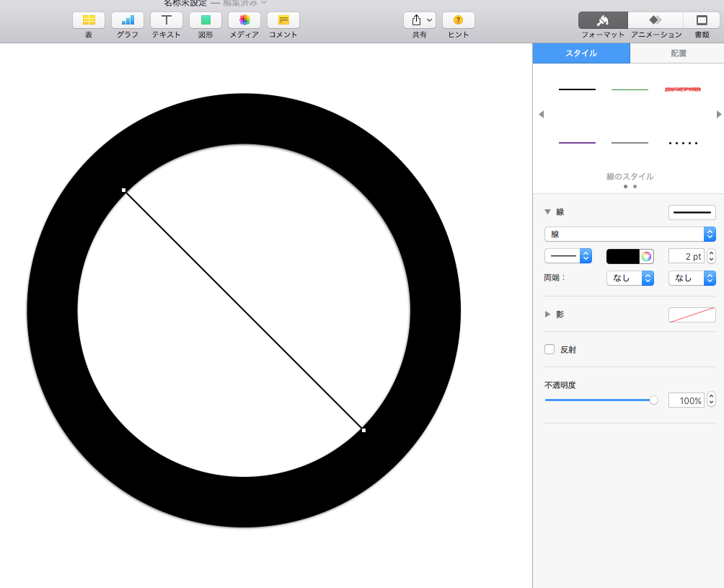The image size is (724, 588).
Task: Choose the dotted line style preset
Action: tap(683, 143)
